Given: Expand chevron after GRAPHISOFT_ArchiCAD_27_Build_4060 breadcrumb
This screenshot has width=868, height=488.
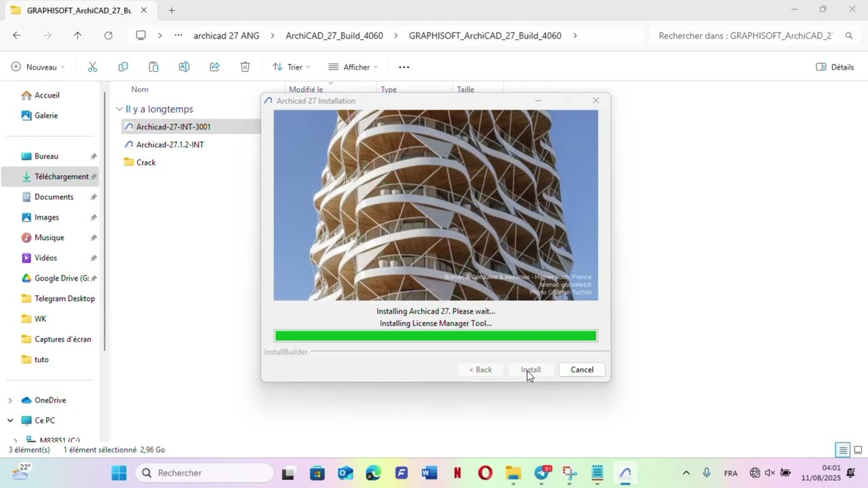Looking at the screenshot, I should point(575,35).
